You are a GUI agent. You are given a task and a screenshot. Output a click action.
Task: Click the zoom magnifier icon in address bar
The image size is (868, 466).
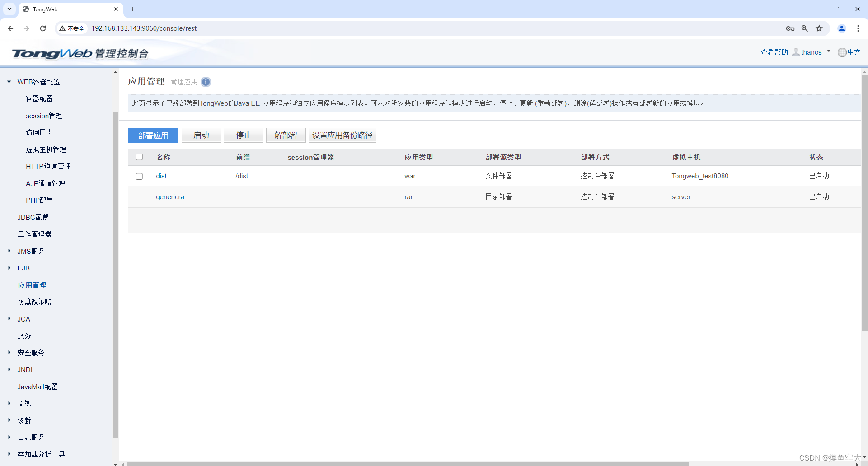[805, 28]
